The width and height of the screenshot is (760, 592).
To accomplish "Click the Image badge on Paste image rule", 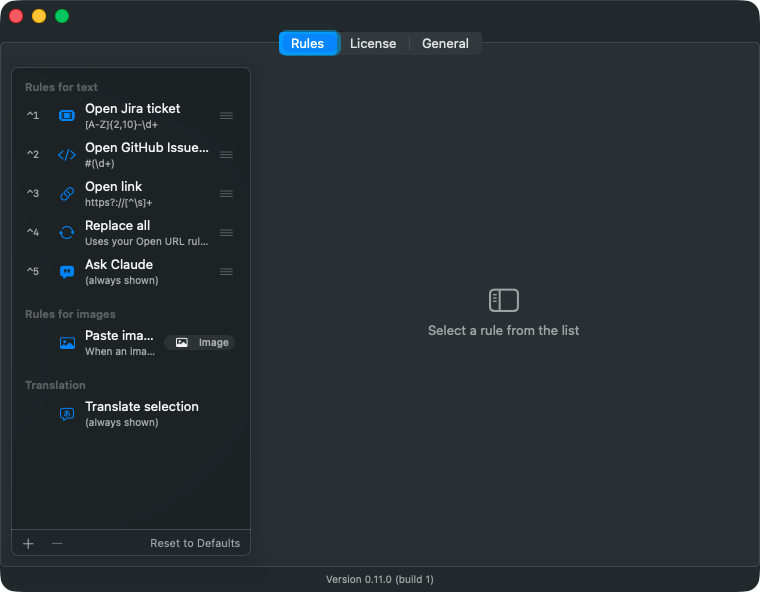I will pos(200,343).
